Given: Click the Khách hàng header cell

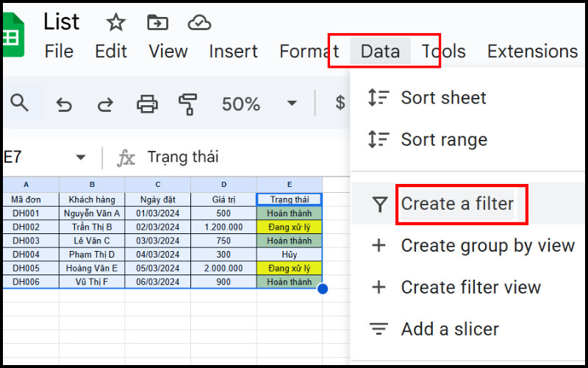Looking at the screenshot, I should tap(92, 199).
